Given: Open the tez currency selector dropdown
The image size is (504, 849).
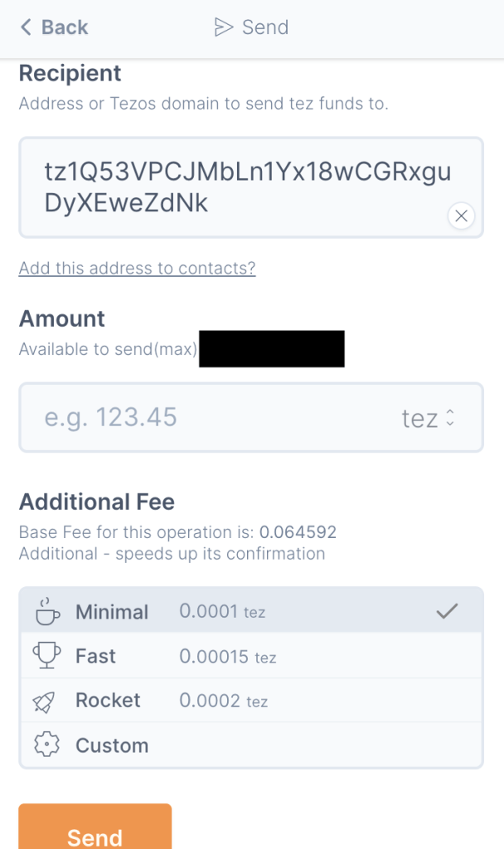Looking at the screenshot, I should [x=428, y=418].
